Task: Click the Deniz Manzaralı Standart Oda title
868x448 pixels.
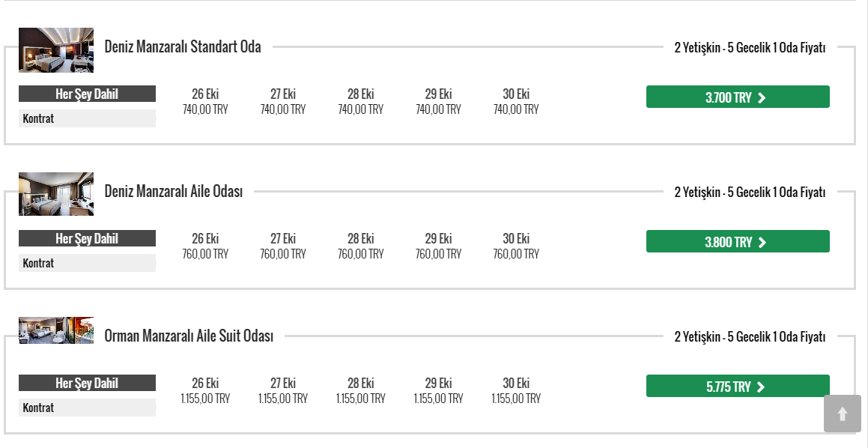Action: pos(183,46)
